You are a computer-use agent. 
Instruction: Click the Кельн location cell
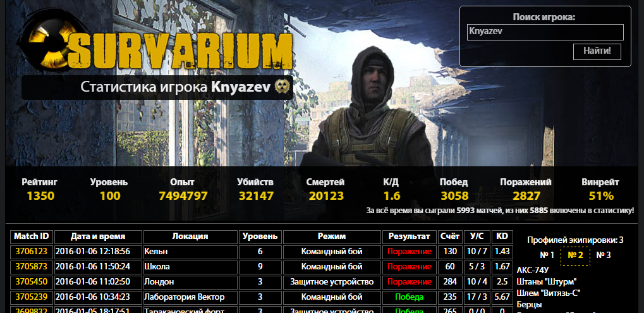coord(190,252)
